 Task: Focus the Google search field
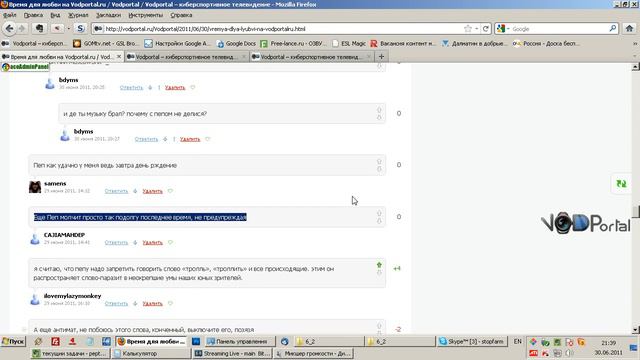point(559,29)
